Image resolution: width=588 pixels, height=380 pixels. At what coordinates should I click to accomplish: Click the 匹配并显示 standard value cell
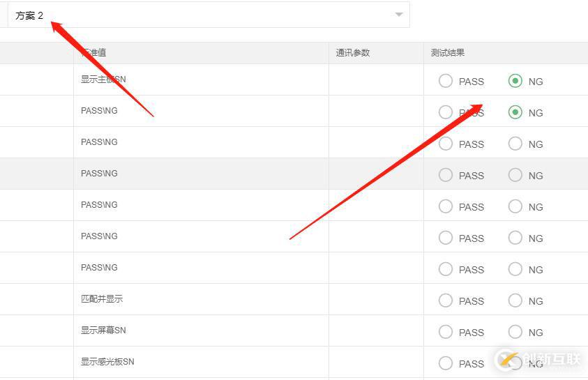pos(102,299)
